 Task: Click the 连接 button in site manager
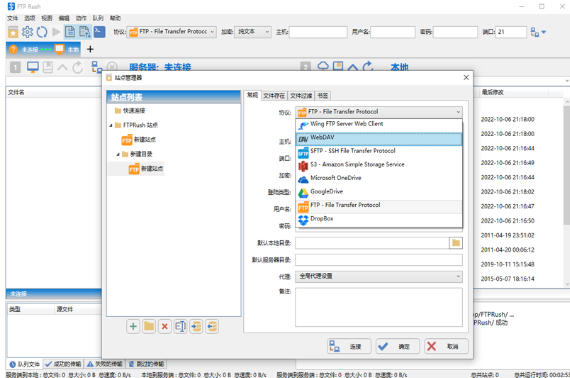(349, 346)
